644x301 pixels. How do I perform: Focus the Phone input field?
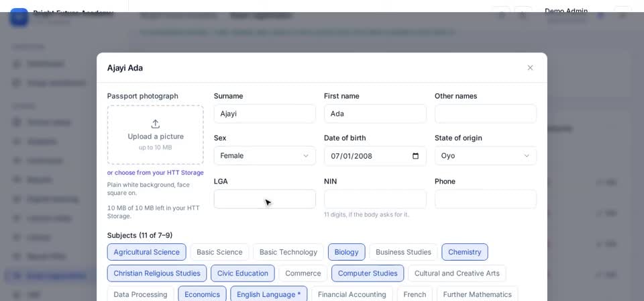[486, 199]
